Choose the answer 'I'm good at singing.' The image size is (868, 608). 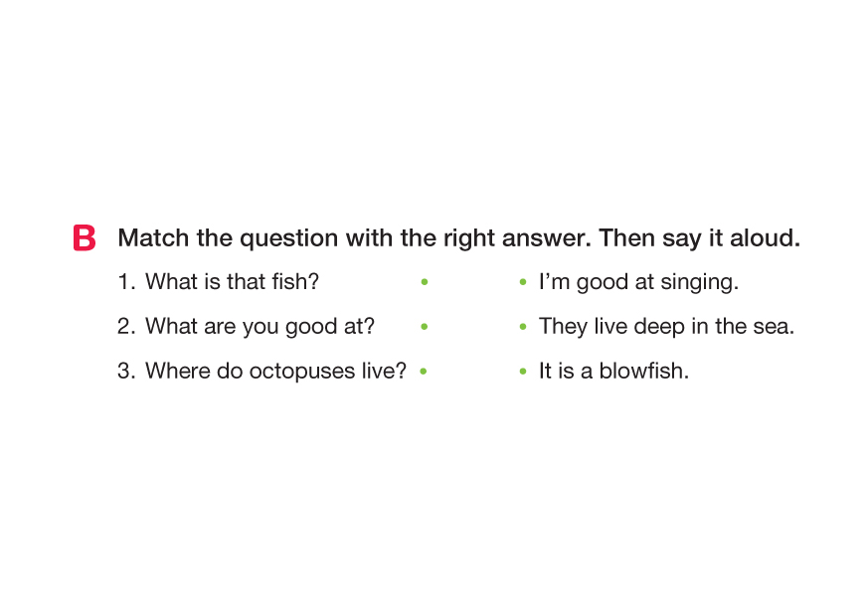638,282
